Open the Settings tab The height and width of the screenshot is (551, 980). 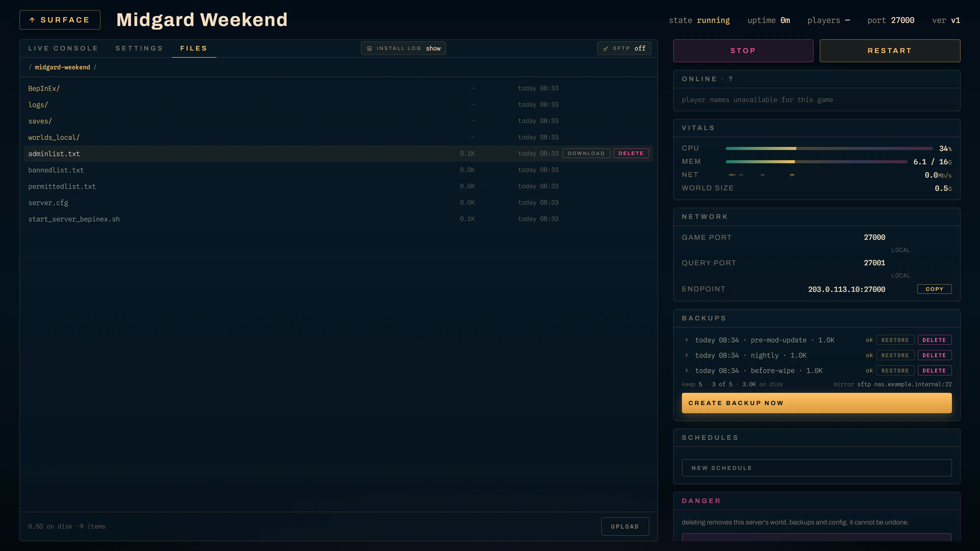click(x=139, y=48)
